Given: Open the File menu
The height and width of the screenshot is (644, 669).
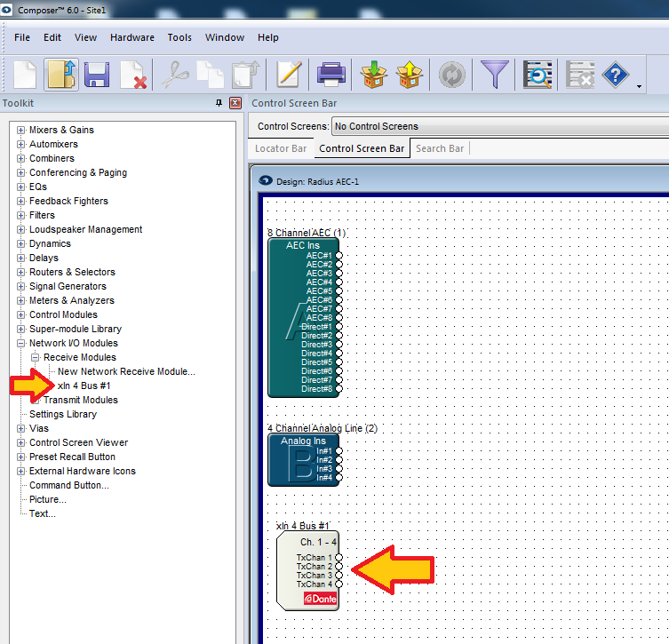Looking at the screenshot, I should coord(22,37).
